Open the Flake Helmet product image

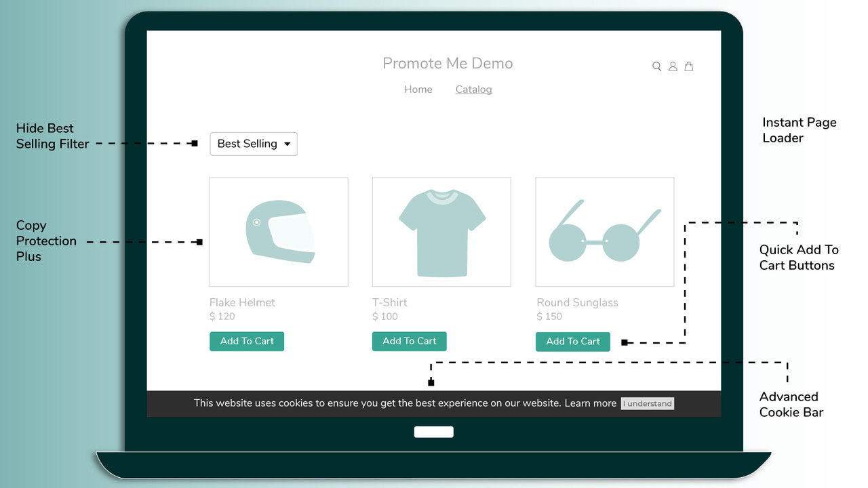click(278, 231)
